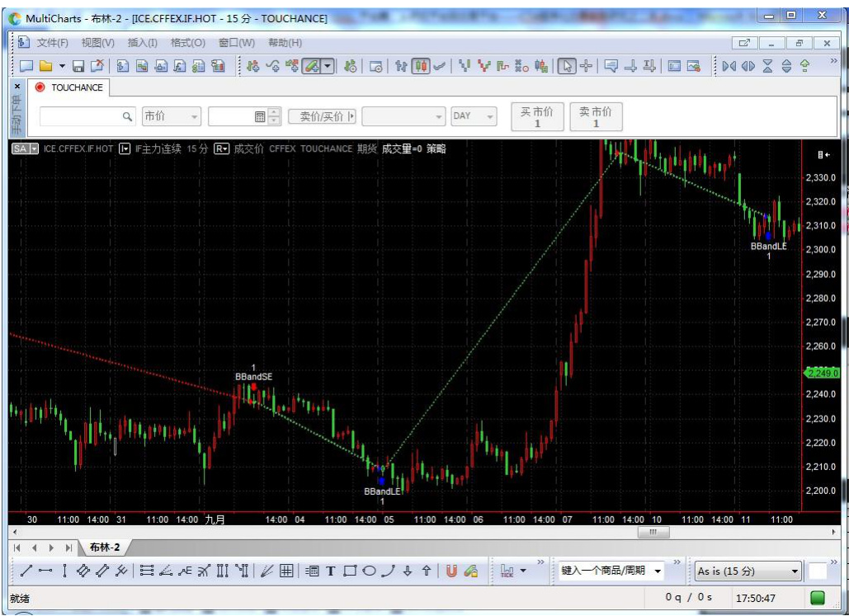Click the open folder icon
Screen dimensions: 849x616
[45, 66]
